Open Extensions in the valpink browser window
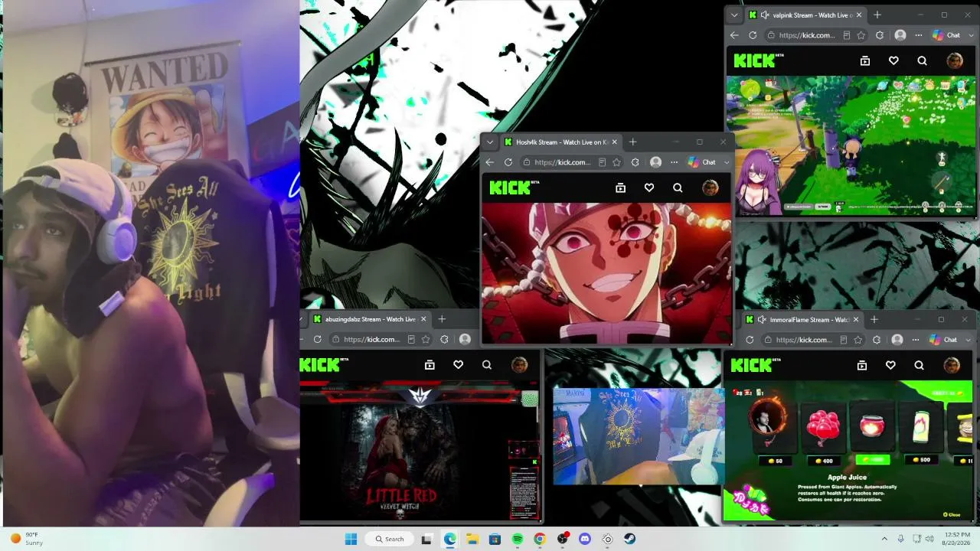 [880, 35]
